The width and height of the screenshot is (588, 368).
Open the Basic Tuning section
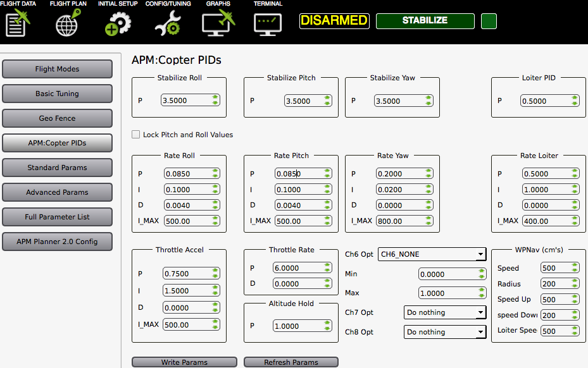[x=57, y=94]
